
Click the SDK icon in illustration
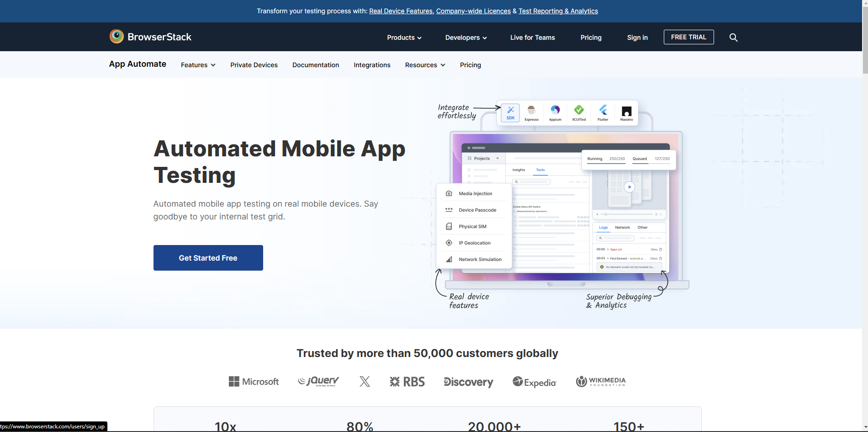[510, 112]
